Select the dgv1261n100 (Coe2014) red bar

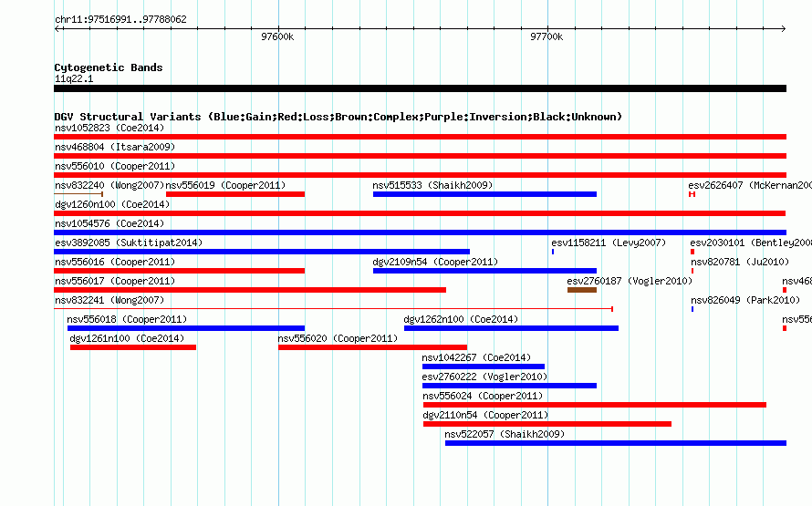coord(133,347)
